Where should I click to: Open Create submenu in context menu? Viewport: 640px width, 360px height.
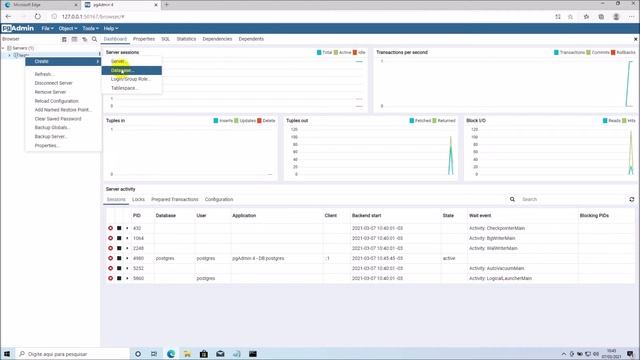(63, 61)
